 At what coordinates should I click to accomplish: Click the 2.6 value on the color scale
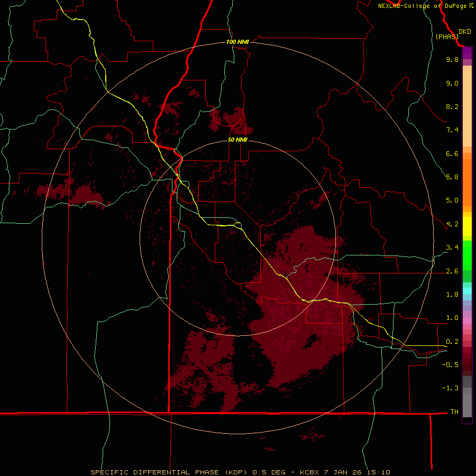point(452,271)
